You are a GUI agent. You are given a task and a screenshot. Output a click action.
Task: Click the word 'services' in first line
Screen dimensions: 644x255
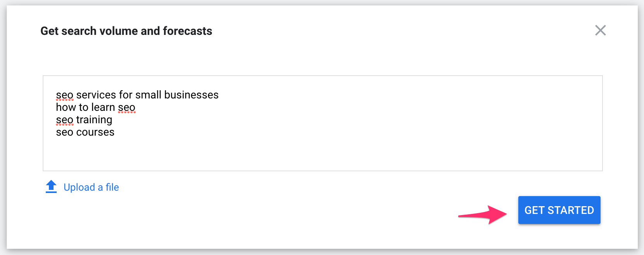click(x=96, y=95)
